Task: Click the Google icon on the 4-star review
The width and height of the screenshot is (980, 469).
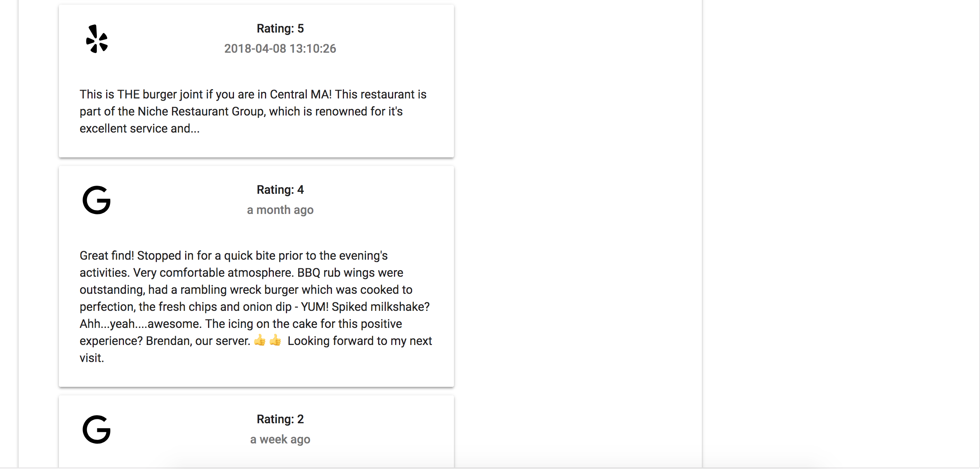Action: pos(97,200)
